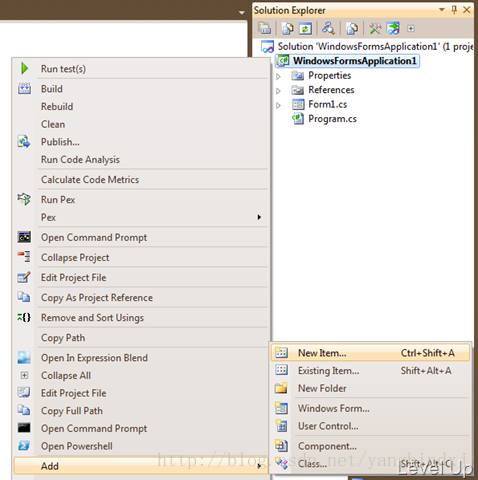The width and height of the screenshot is (478, 480).
Task: Click the upper Open Command Prompt icon
Action: coord(24,237)
